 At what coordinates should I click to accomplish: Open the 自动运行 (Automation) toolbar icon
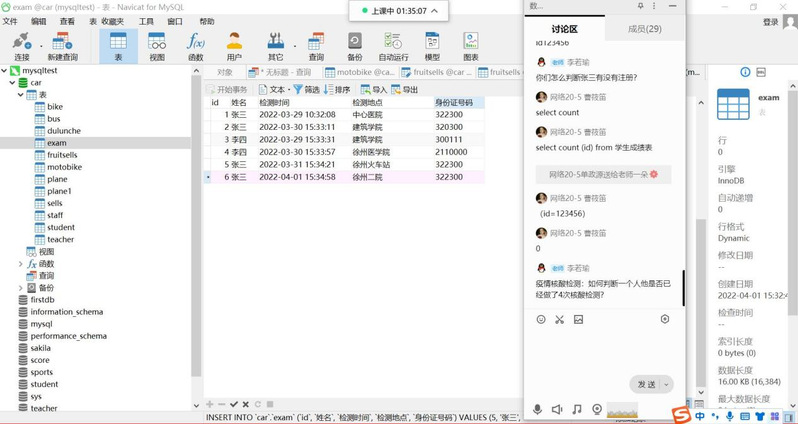(x=393, y=46)
